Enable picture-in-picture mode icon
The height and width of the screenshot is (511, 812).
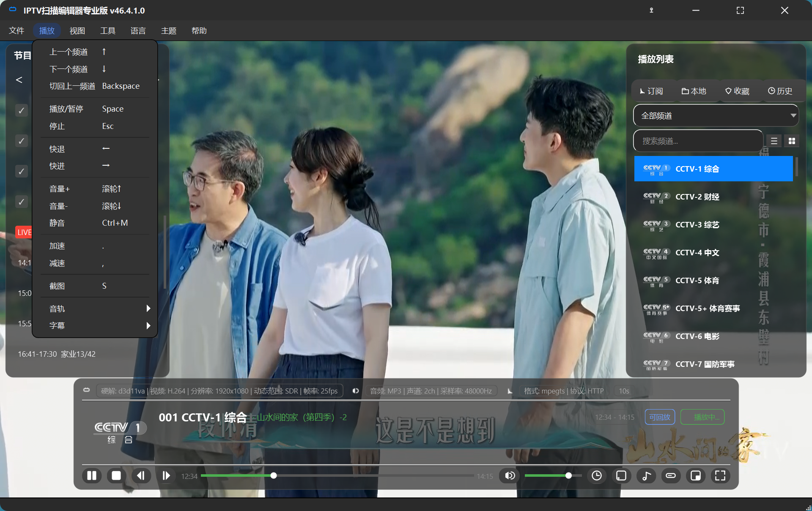point(696,476)
